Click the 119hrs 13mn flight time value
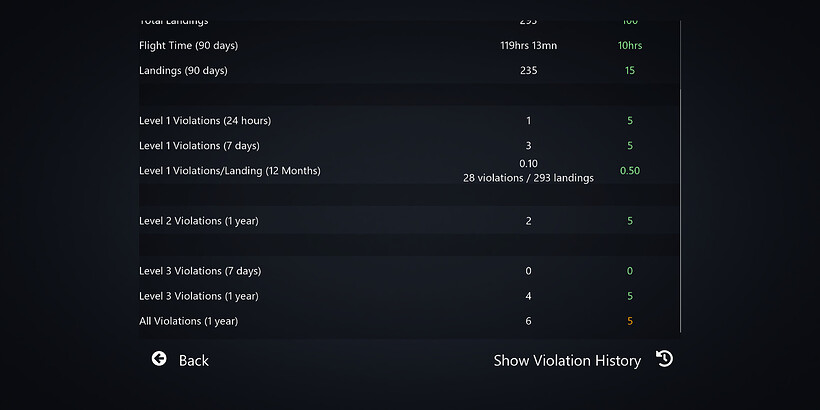The image size is (820, 410). click(x=528, y=45)
